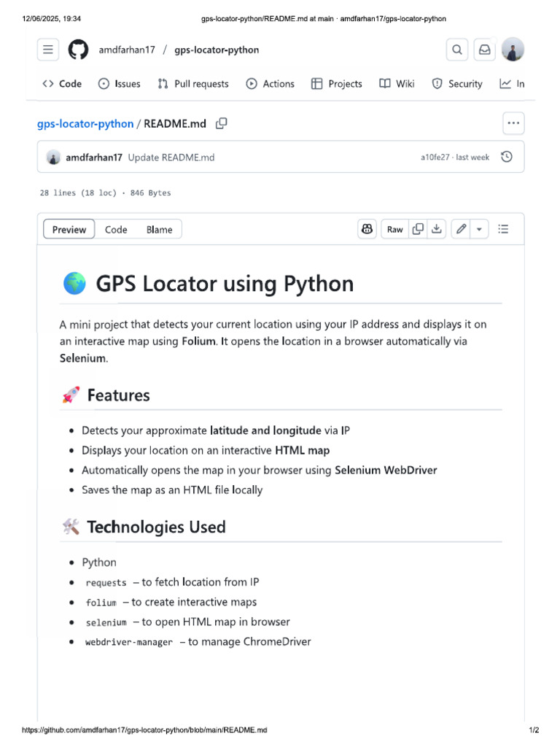This screenshot has height=747, width=560.
Task: Open the hamburger navigation menu
Action: click(48, 50)
